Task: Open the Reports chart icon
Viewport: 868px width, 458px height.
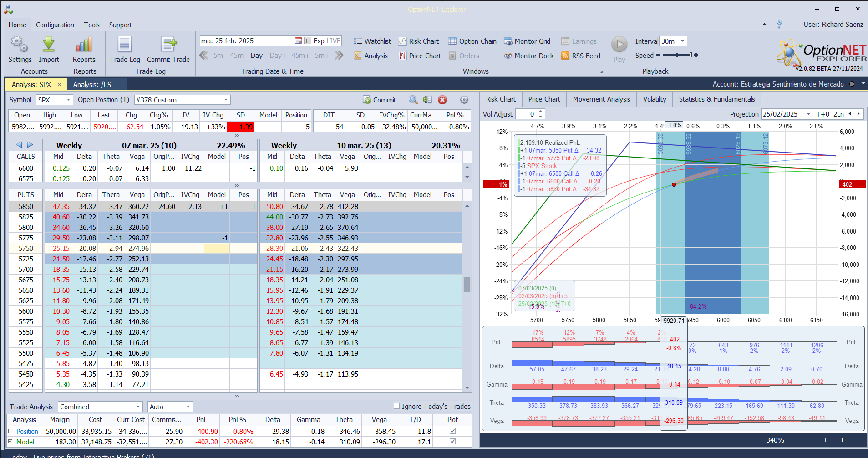Action: click(84, 45)
